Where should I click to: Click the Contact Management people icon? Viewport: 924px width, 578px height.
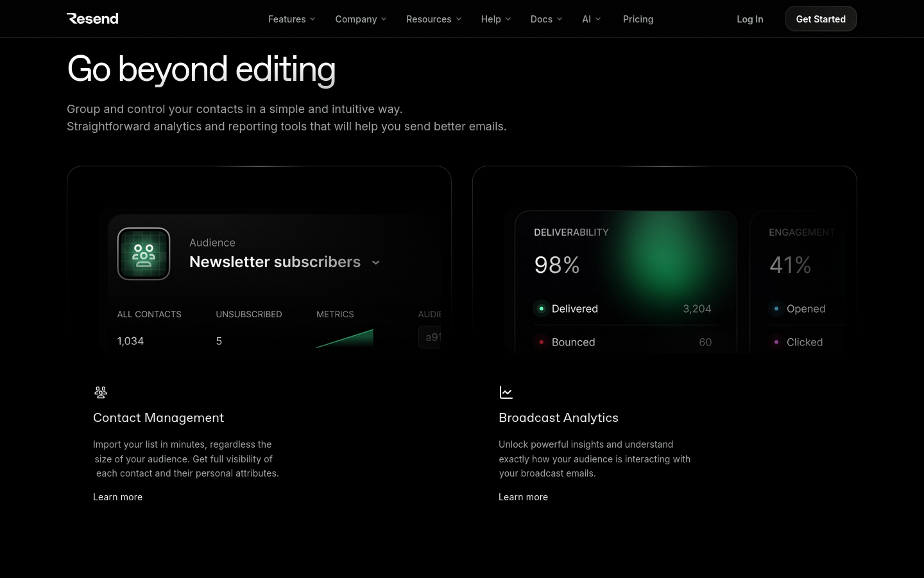click(x=101, y=392)
